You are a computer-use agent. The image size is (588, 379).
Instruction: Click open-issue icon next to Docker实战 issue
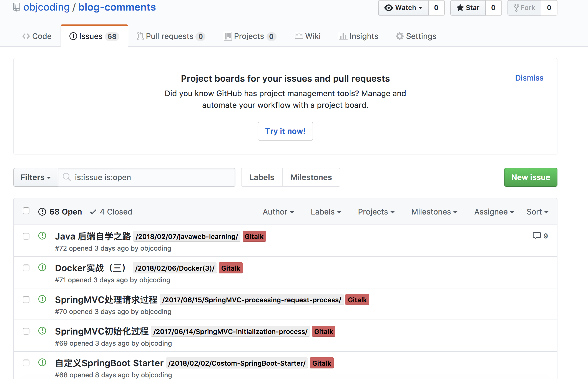coord(42,268)
